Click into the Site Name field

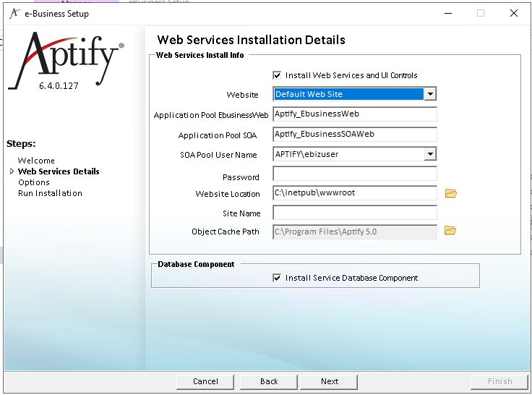click(355, 213)
